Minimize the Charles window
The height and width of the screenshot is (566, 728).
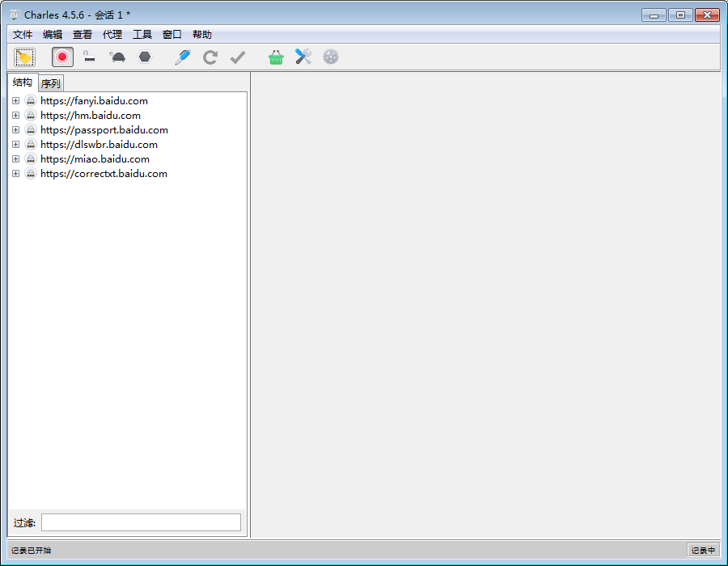(x=654, y=15)
